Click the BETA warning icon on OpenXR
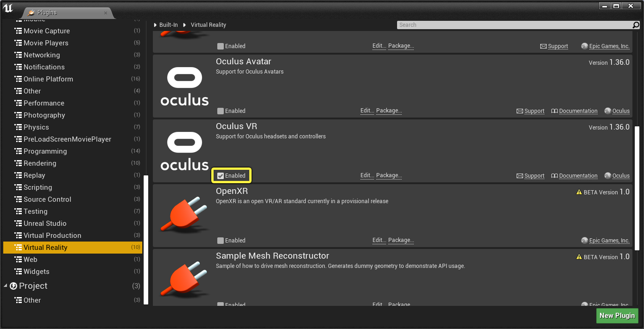This screenshot has height=329, width=644. pos(579,192)
